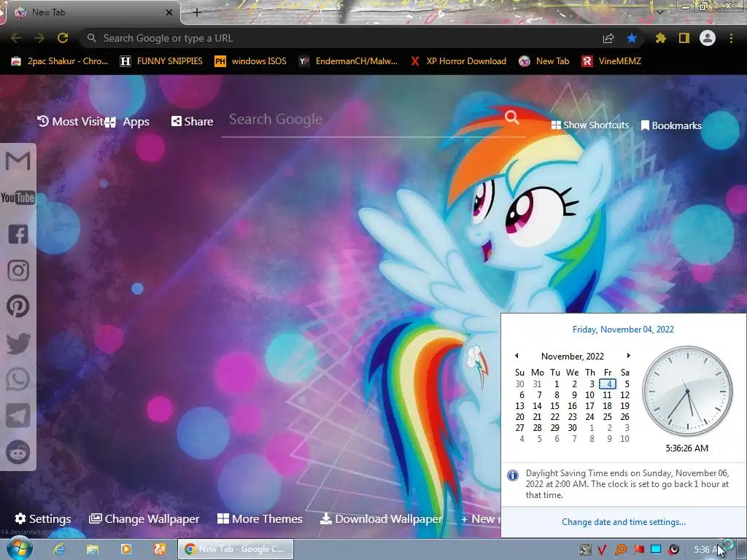
Task: Open tab search chevron in title bar
Action: point(659,11)
